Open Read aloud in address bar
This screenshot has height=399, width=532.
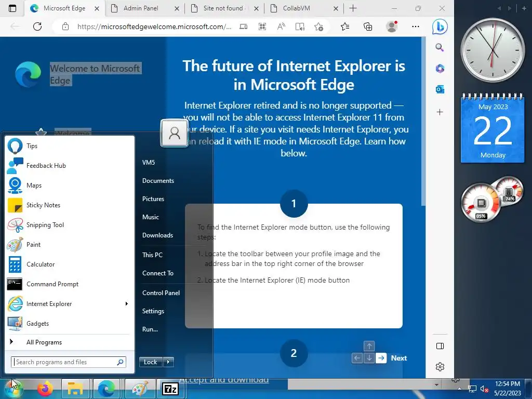(x=281, y=26)
